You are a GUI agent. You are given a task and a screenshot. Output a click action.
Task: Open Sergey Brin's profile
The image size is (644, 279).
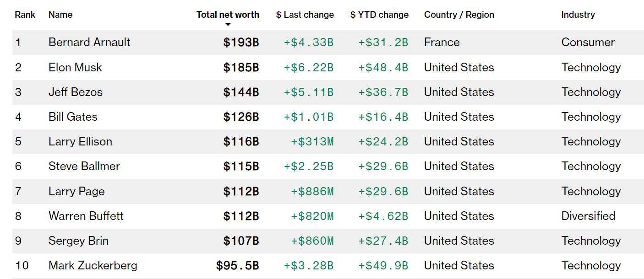coord(78,241)
